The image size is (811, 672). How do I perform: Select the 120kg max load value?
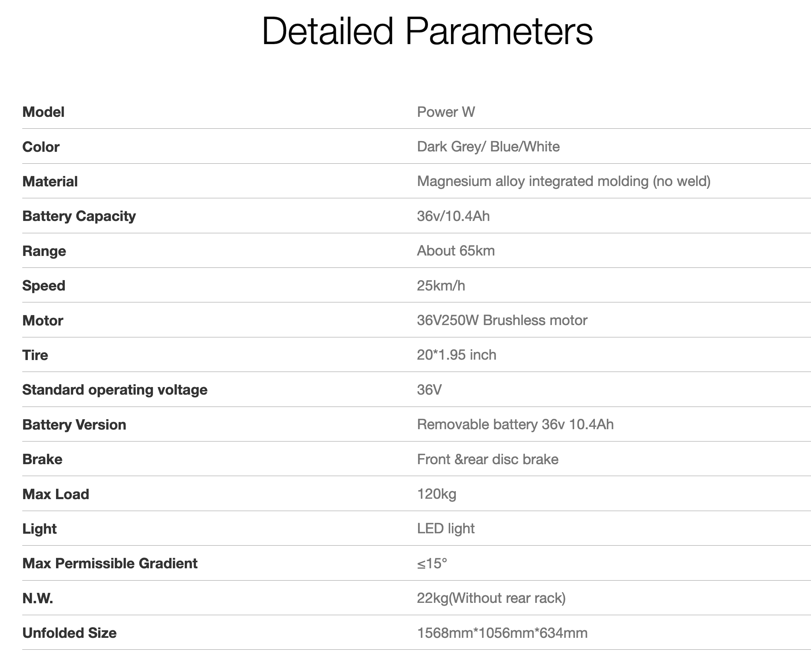436,494
